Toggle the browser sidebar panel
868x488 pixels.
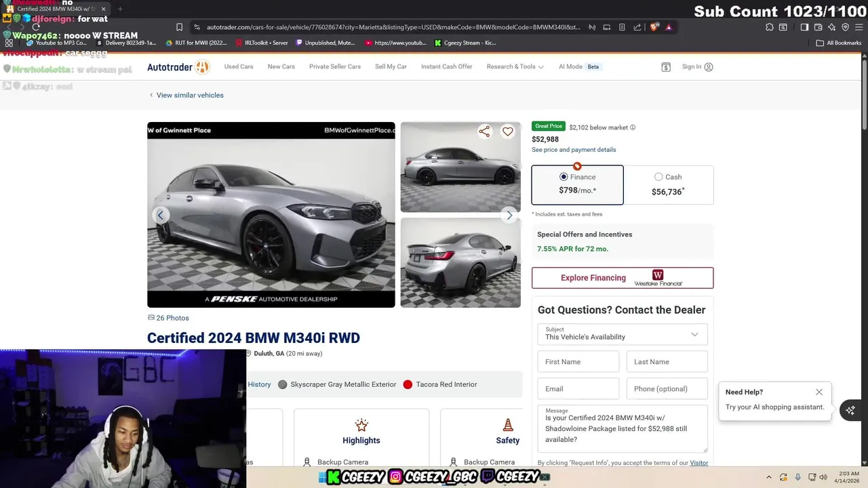tap(804, 27)
